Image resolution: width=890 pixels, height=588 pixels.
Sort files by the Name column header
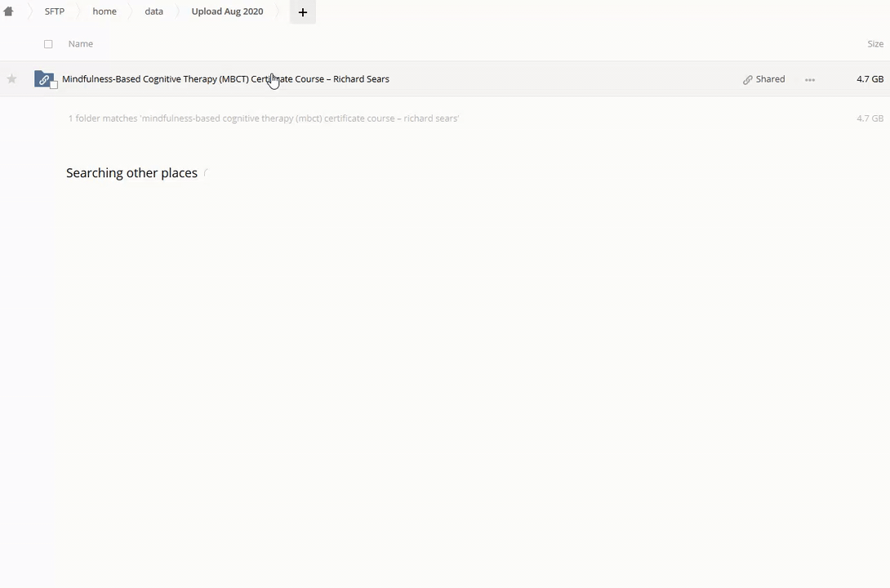pos(80,44)
